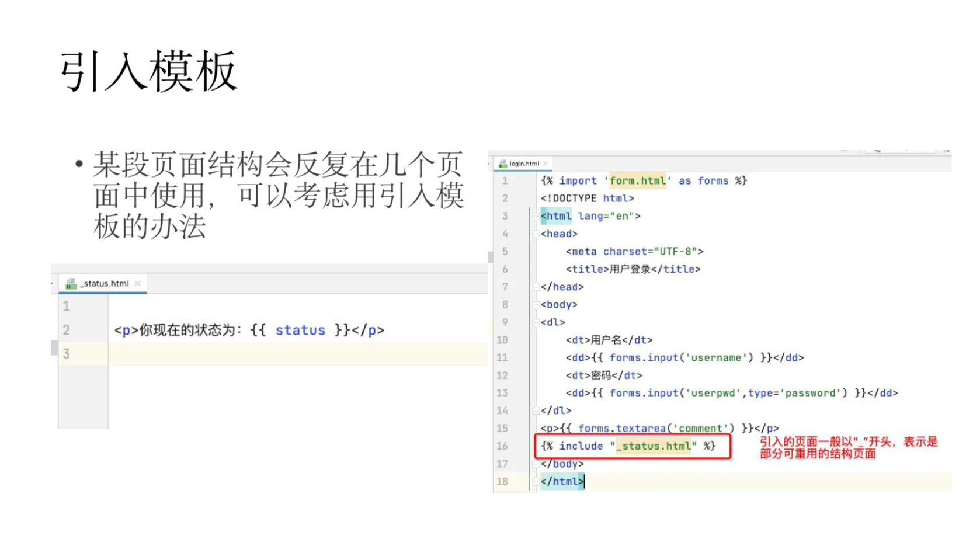The image size is (980, 546).
Task: Click line number 1 in _status.html gutter
Action: click(x=67, y=306)
